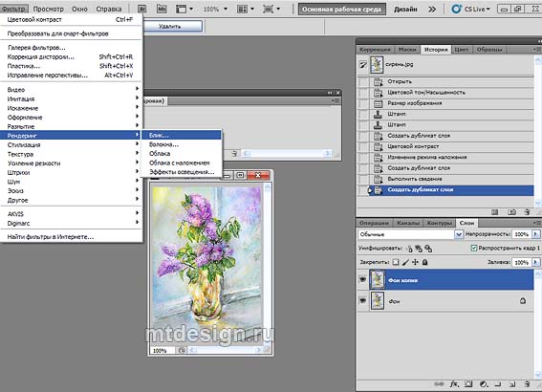The width and height of the screenshot is (542, 392).
Task: Toggle the Распространить кадр 1 checkbox
Action: [x=474, y=248]
